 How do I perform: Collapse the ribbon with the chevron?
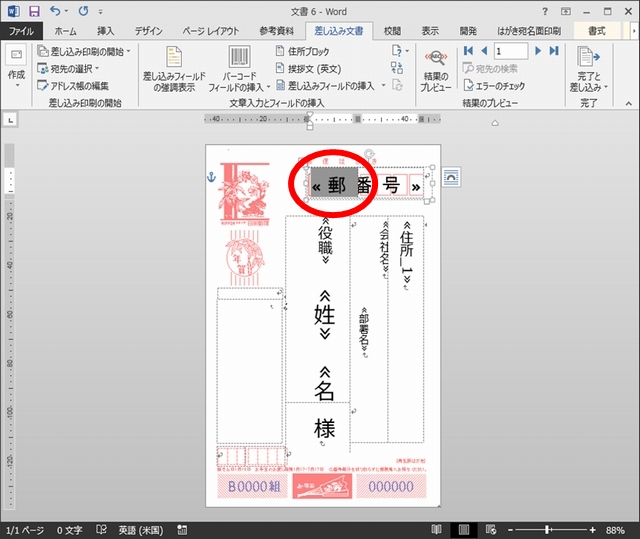click(x=629, y=104)
